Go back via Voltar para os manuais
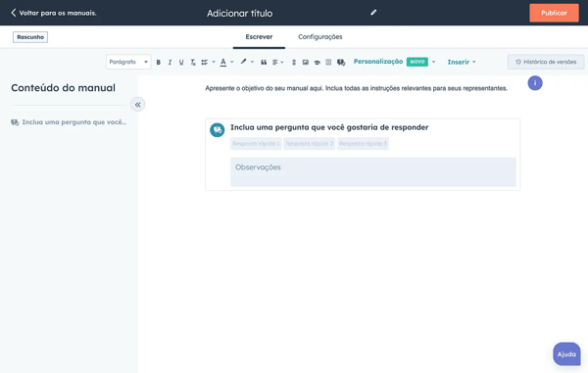This screenshot has width=588, height=373. (x=54, y=13)
